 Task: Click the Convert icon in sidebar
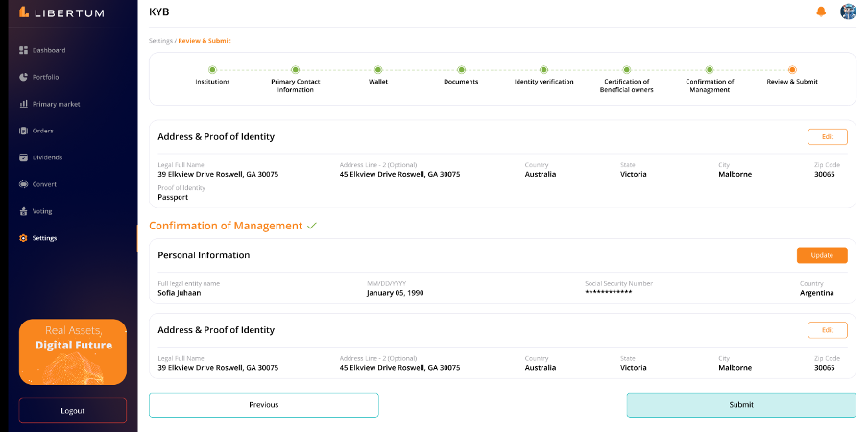tap(23, 184)
